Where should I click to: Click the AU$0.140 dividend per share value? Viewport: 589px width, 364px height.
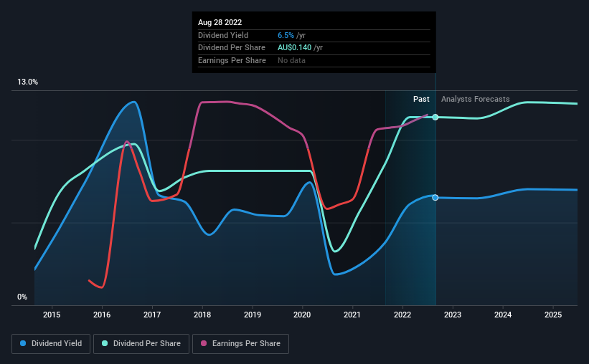click(294, 48)
